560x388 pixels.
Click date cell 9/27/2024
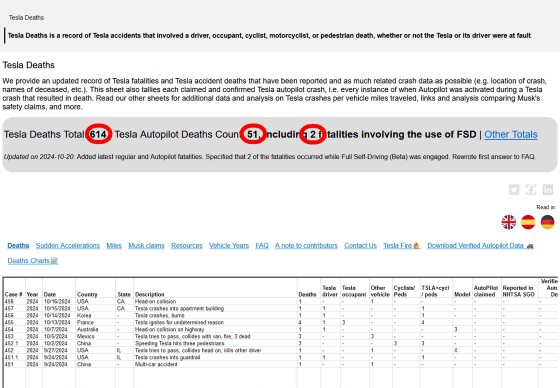56,350
